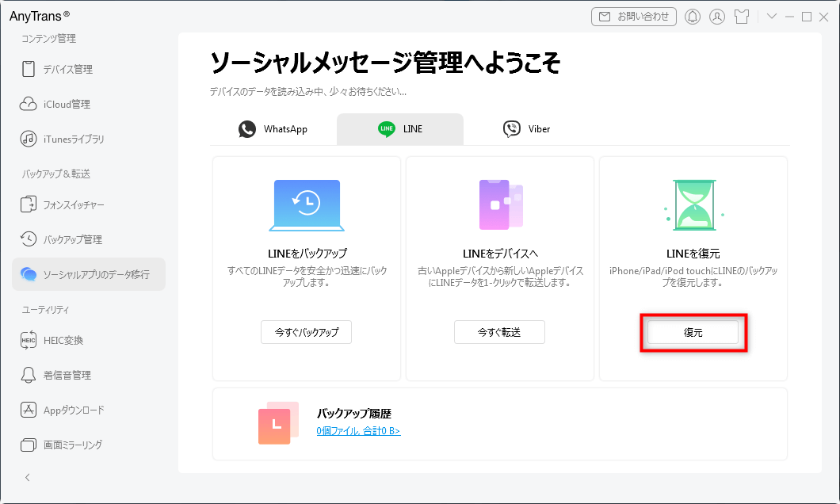The image size is (840, 504).
Task: Click the 今すぐバックアップ button
Action: coord(306,332)
